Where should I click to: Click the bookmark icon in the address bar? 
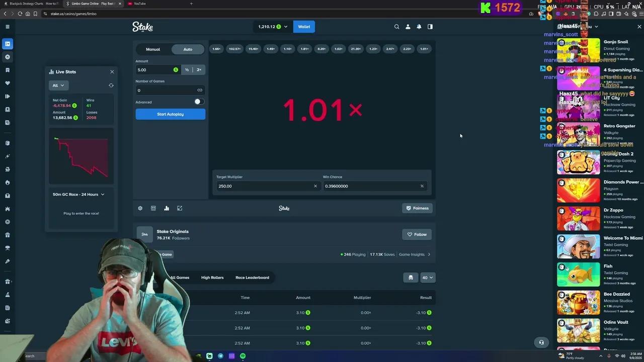[x=35, y=14]
